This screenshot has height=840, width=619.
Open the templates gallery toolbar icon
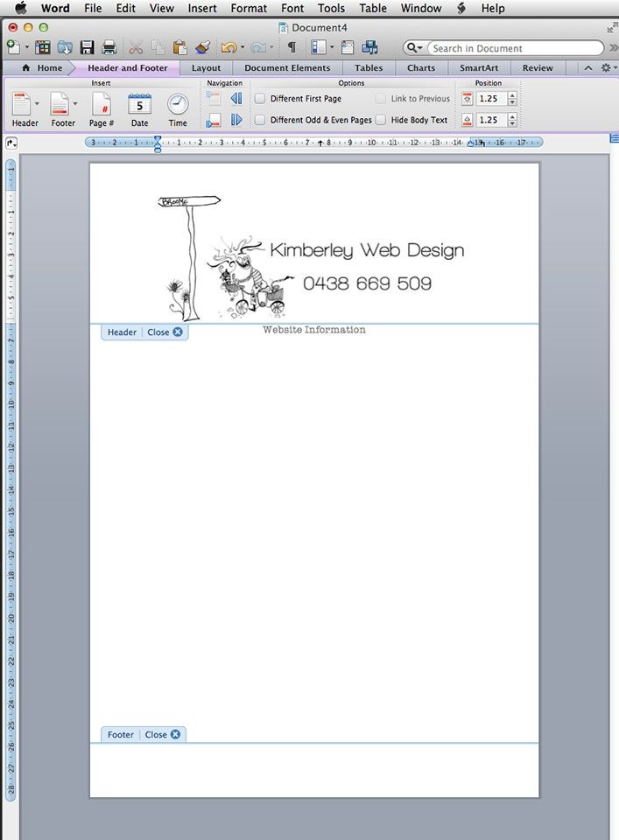pyautogui.click(x=42, y=47)
